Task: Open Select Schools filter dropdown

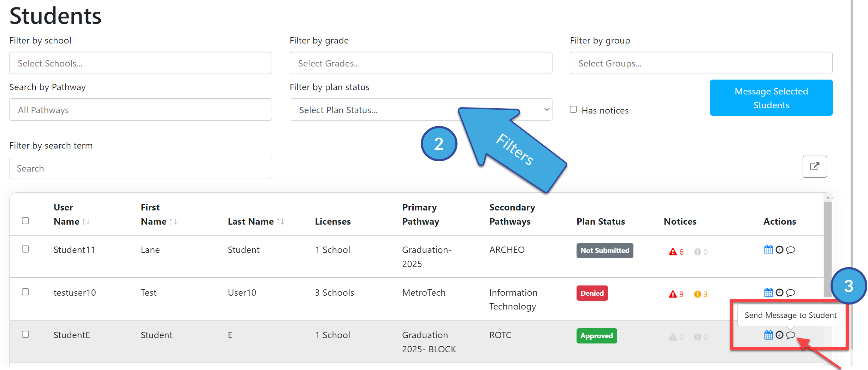Action: (x=141, y=63)
